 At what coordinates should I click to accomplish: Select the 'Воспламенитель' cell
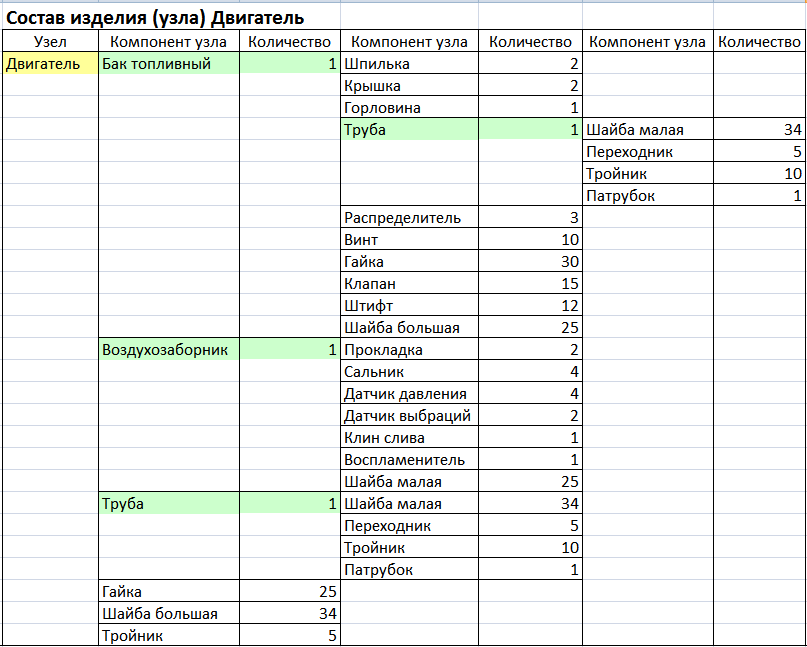click(409, 460)
